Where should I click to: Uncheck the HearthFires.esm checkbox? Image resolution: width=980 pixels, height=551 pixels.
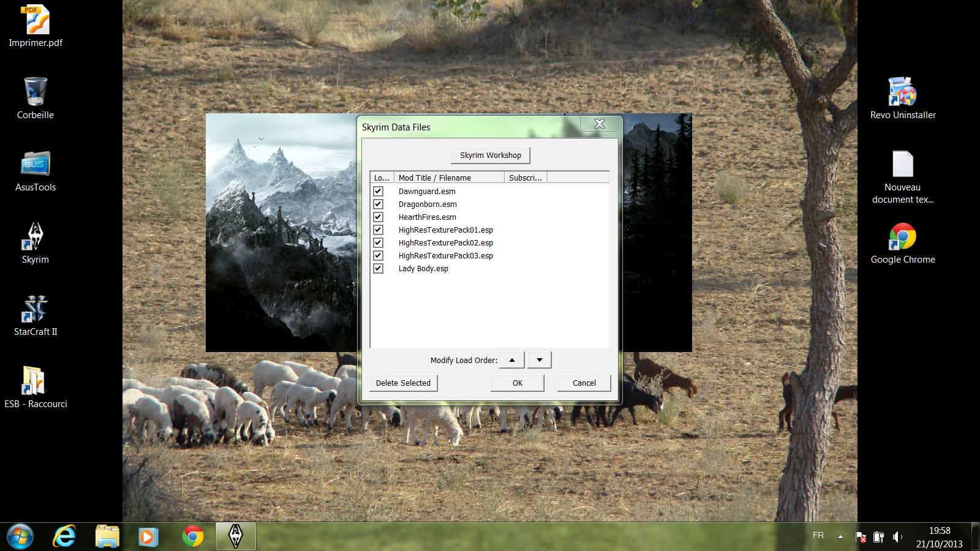click(378, 217)
